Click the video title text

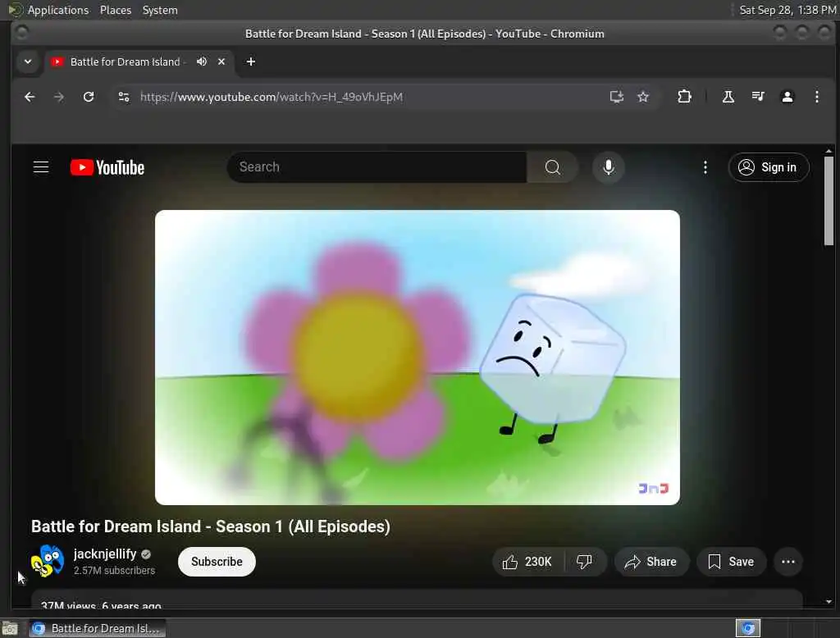click(x=211, y=526)
